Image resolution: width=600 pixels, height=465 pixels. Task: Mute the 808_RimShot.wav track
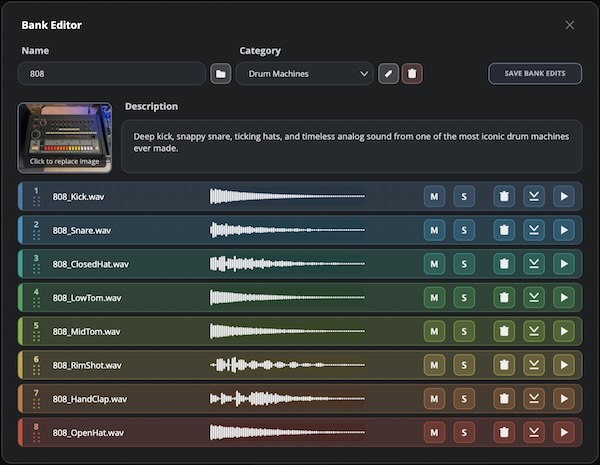[x=434, y=365]
